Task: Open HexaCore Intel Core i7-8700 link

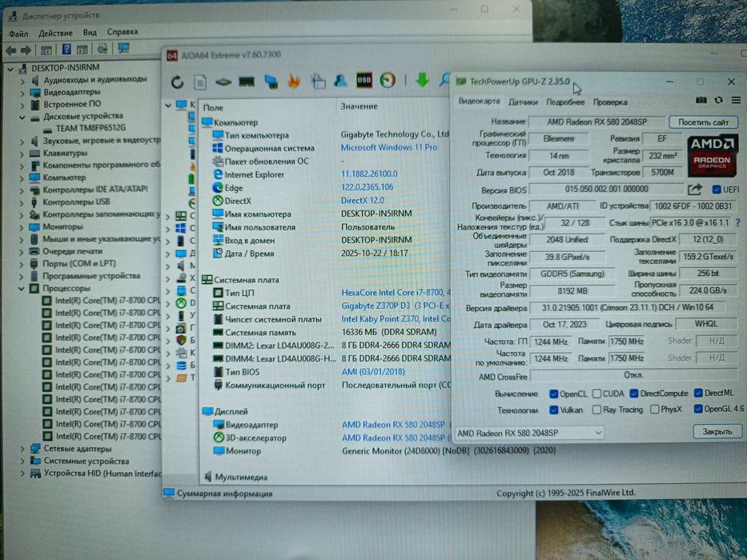Action: [x=396, y=292]
